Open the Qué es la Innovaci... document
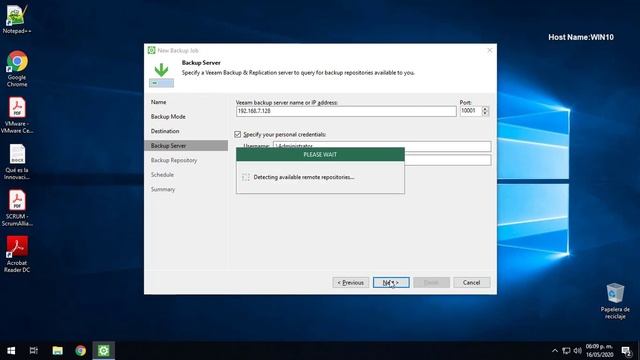Screen dimensions: 640x360 17,162
